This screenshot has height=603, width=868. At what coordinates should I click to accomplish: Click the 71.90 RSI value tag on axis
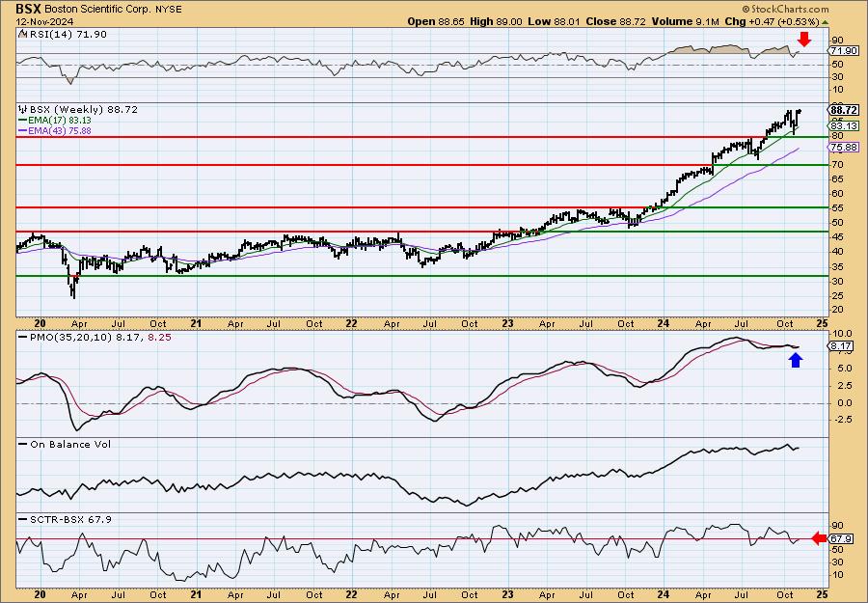pos(844,51)
